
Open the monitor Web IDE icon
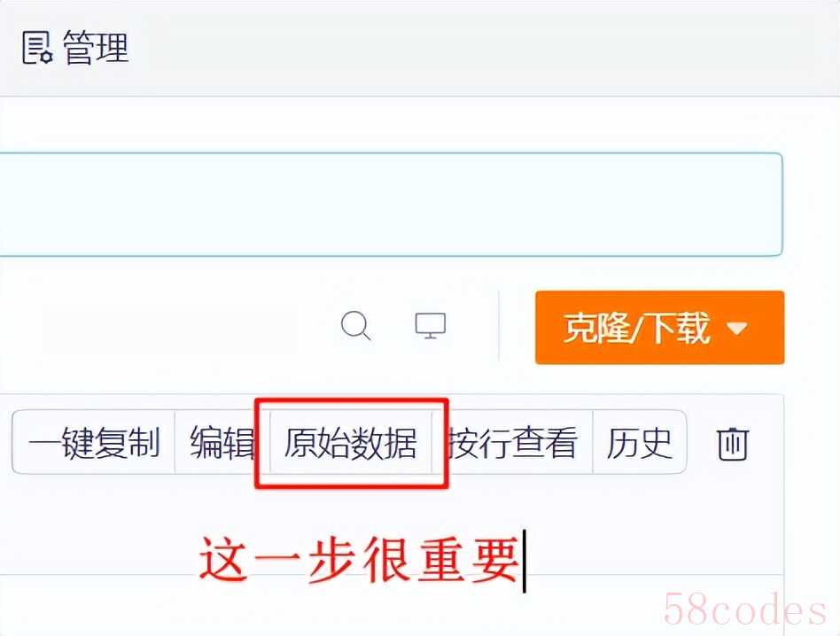(x=431, y=325)
